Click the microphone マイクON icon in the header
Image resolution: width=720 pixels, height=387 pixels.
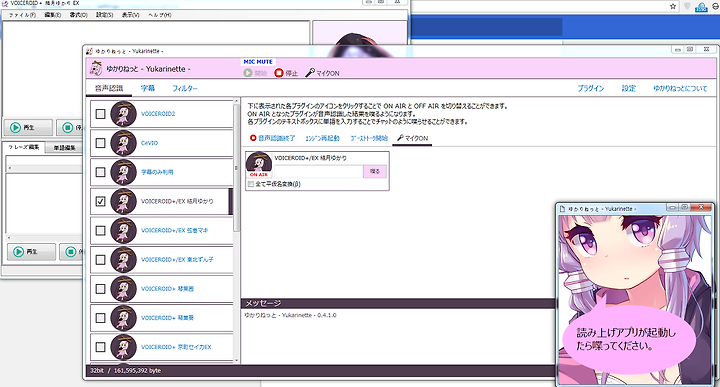pos(310,73)
